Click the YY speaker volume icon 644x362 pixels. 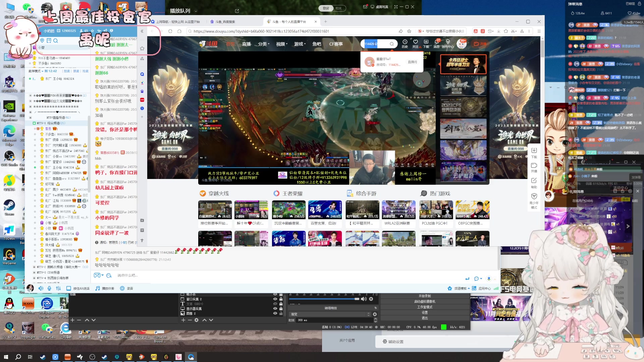pos(41,288)
